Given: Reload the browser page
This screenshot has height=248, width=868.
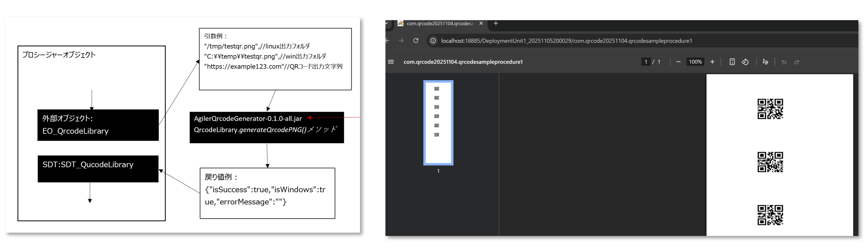Looking at the screenshot, I should [416, 41].
